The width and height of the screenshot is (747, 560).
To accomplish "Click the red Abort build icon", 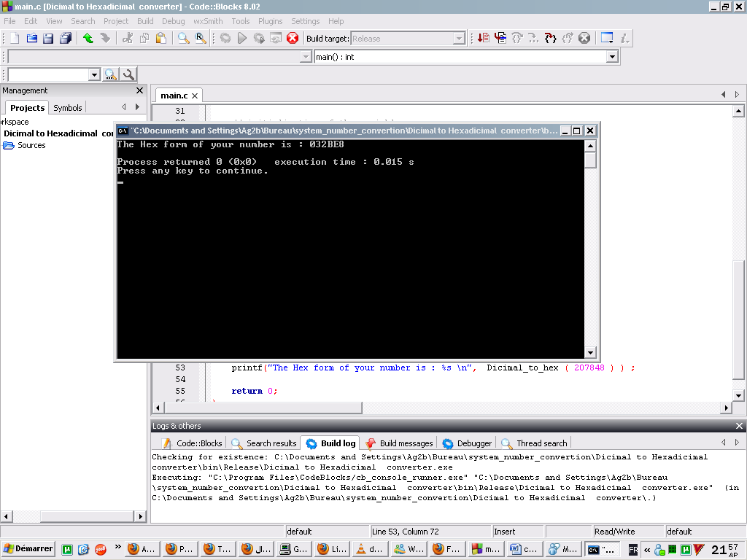I will pyautogui.click(x=293, y=38).
